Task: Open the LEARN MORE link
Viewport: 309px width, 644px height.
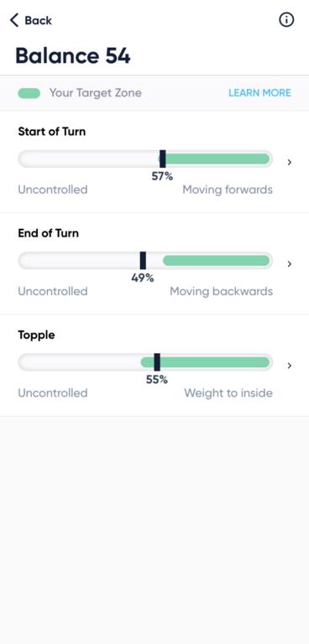Action: (259, 93)
